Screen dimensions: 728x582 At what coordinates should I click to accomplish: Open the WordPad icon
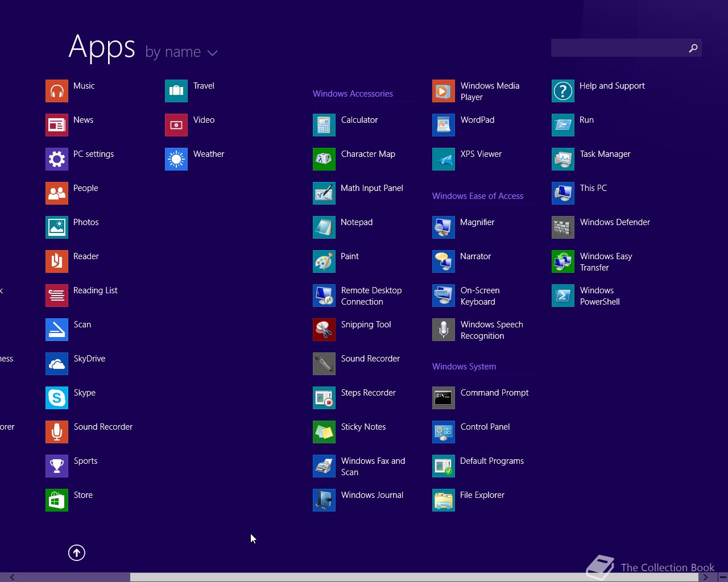pyautogui.click(x=444, y=125)
